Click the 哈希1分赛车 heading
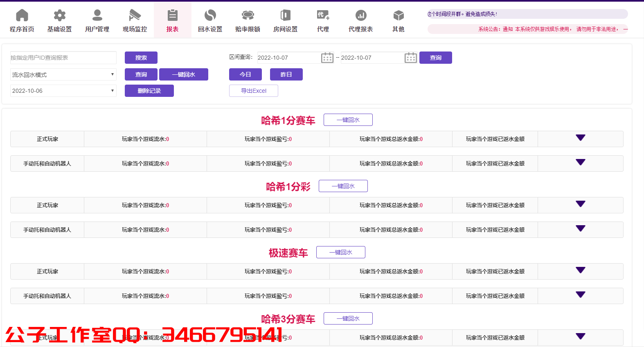644x347 pixels. [288, 121]
